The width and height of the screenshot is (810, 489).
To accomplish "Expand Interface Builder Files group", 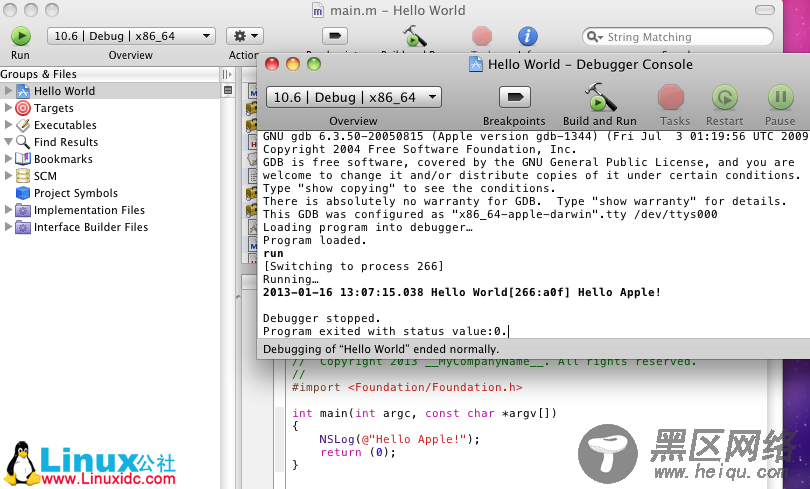I will 8,227.
